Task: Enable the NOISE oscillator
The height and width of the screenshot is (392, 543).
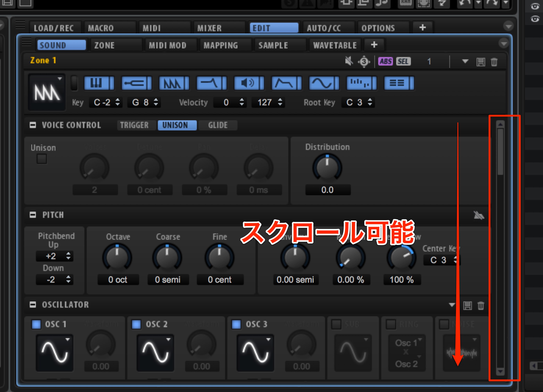Action: point(444,324)
